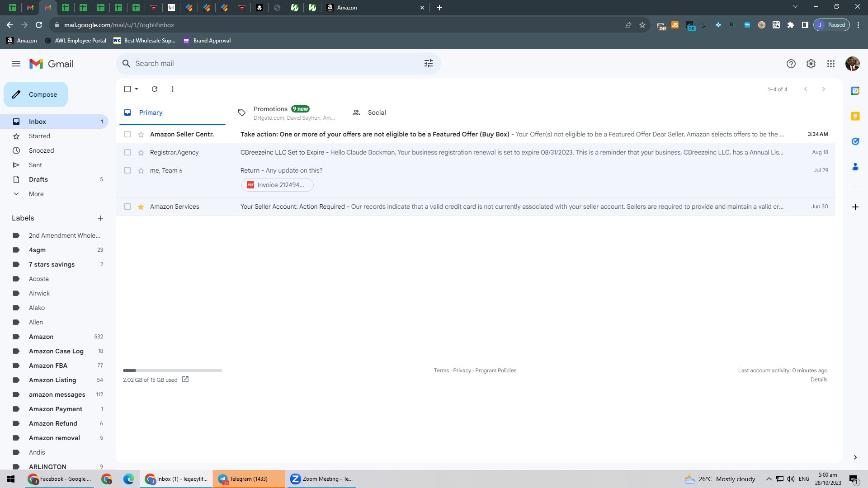Unstar the Amazon Services email
Screen dimensions: 868x488
[x=141, y=206]
